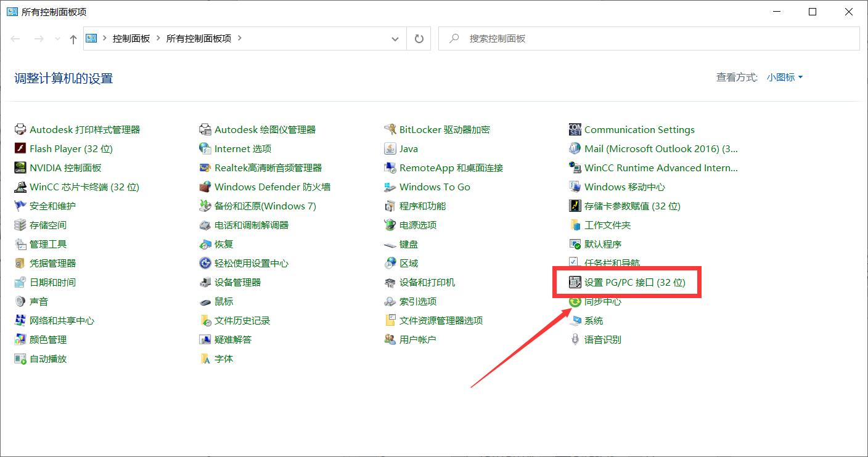Open WinCC Runtime Advanced Internet settings
The height and width of the screenshot is (457, 868).
[x=660, y=168]
